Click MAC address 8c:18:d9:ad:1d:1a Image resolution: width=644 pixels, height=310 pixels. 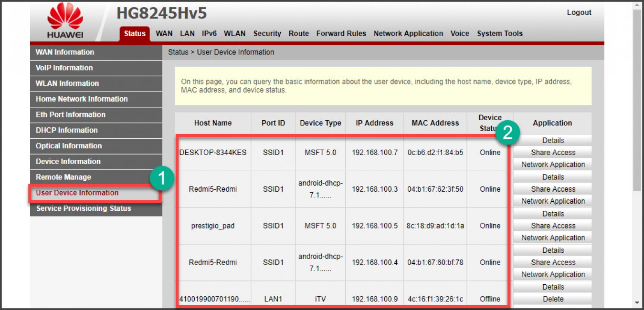point(435,226)
